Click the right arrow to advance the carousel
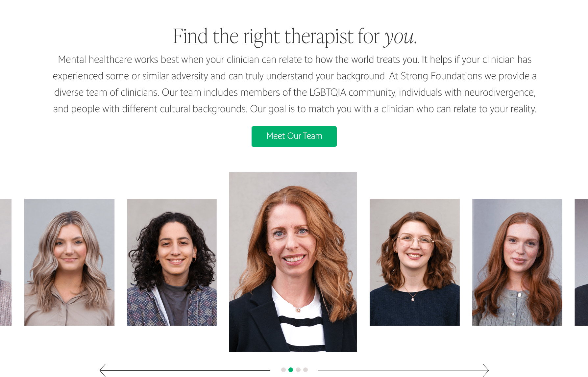This screenshot has height=377, width=588. tap(403, 370)
